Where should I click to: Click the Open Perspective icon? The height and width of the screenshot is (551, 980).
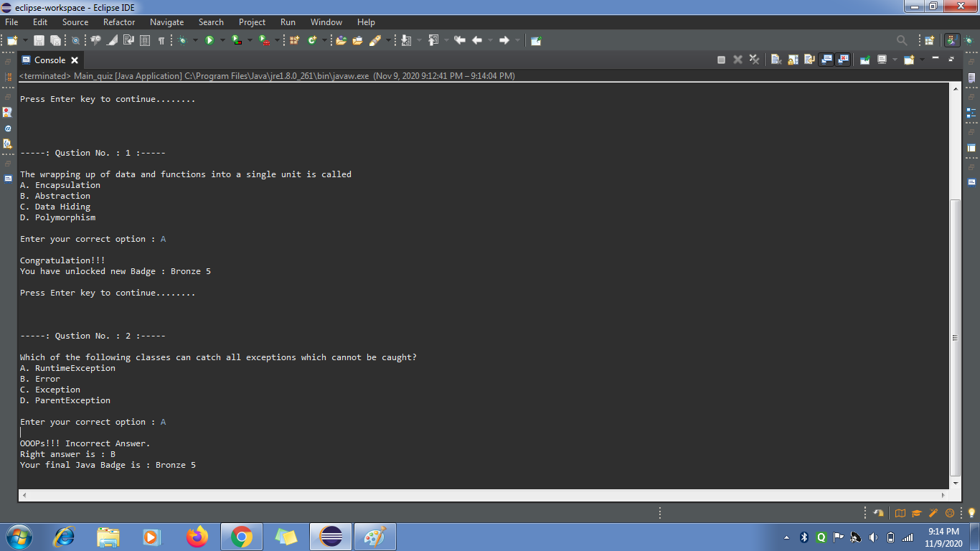pos(930,41)
